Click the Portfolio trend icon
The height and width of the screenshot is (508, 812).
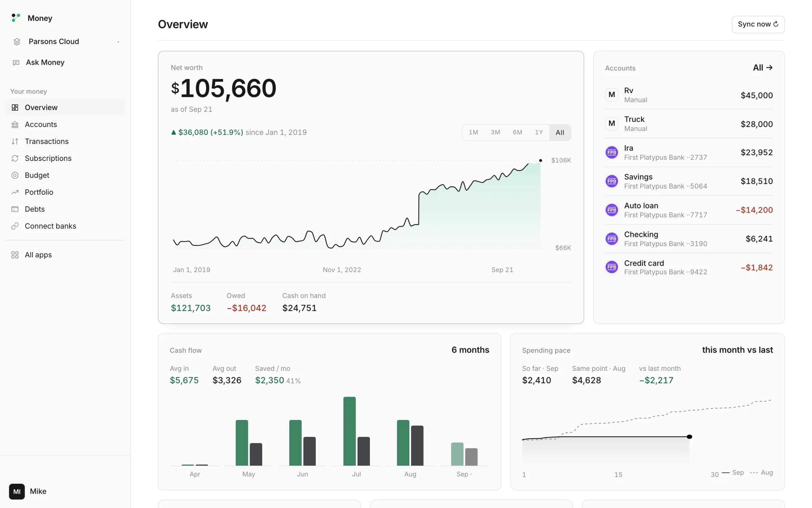pyautogui.click(x=15, y=192)
